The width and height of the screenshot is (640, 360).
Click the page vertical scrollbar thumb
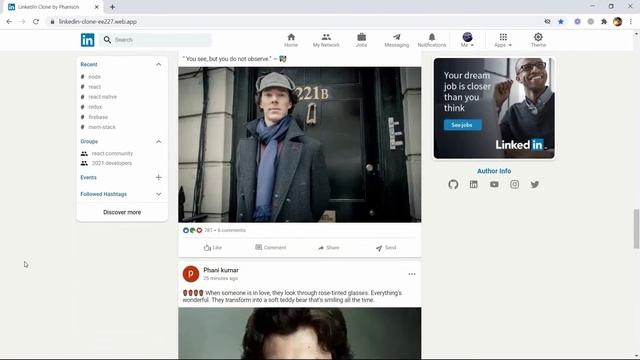coord(636,229)
